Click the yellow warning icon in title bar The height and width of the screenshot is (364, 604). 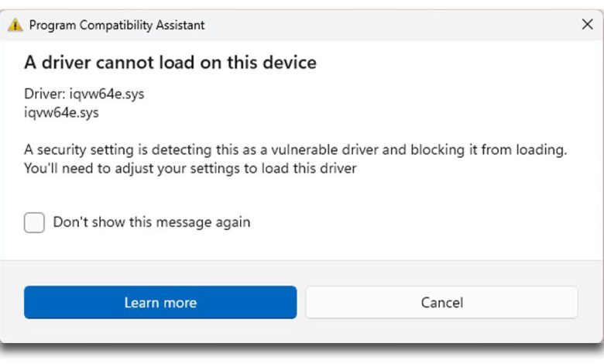tap(15, 25)
